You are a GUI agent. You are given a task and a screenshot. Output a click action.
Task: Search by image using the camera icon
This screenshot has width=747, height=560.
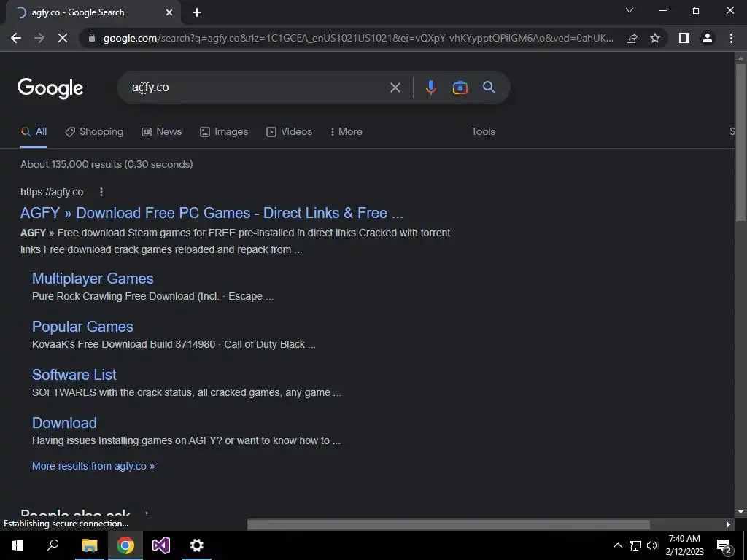click(x=460, y=87)
